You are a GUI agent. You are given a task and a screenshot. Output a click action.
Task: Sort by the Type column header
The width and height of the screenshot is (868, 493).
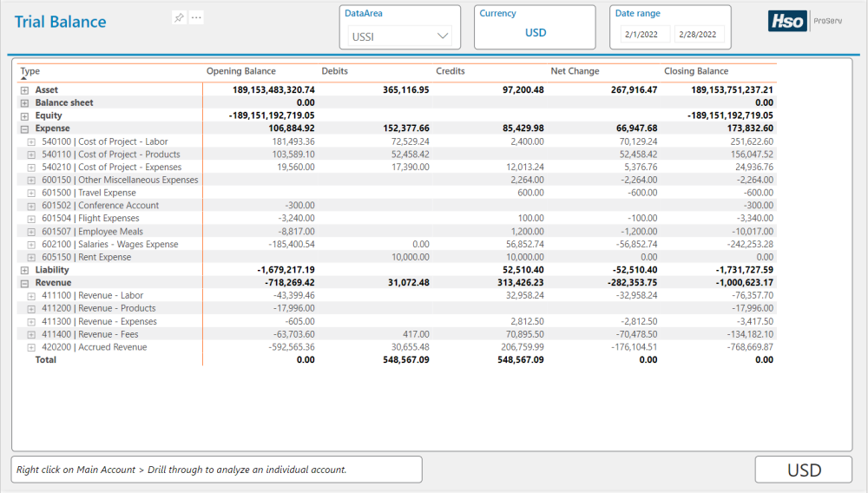pyautogui.click(x=30, y=71)
